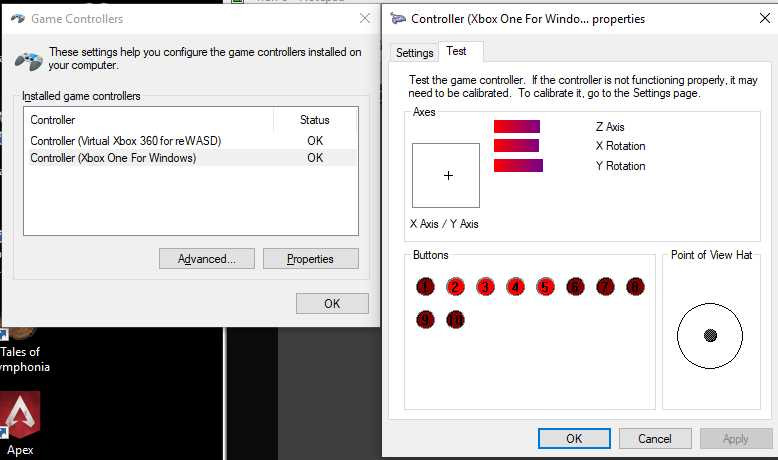Open the Apex desktop shortcut

point(20,424)
